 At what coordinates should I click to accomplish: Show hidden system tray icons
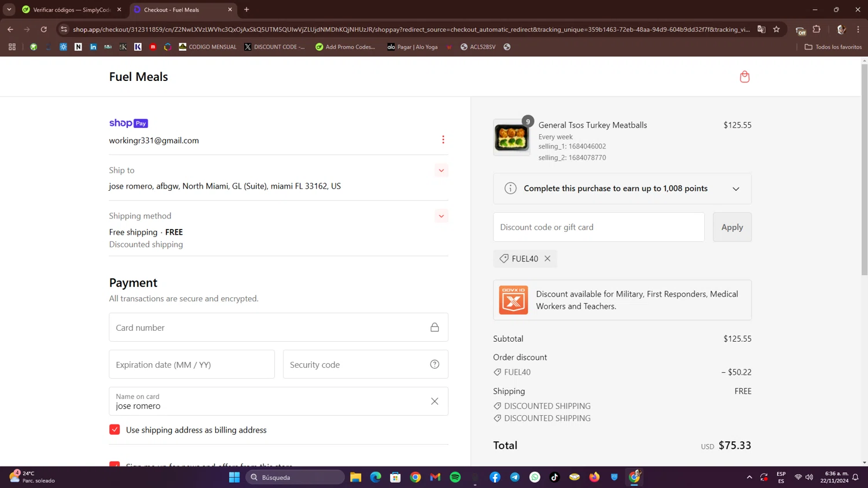[749, 477]
